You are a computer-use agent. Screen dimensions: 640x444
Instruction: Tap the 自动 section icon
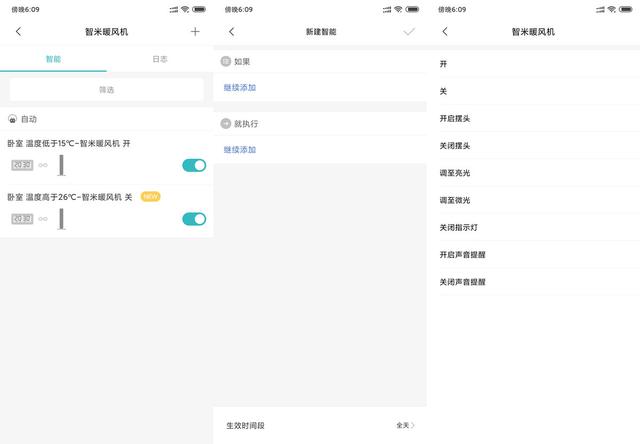pos(13,119)
